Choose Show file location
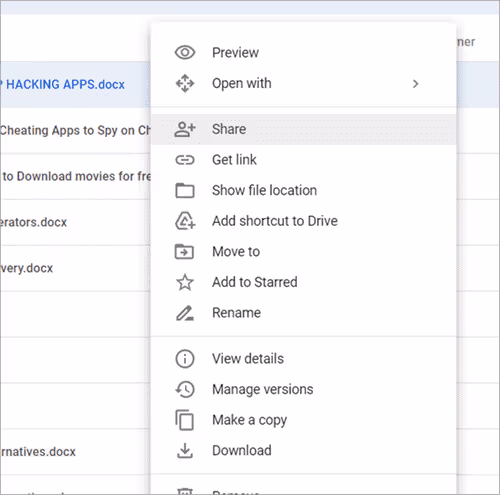Image resolution: width=500 pixels, height=495 pixels. [x=304, y=190]
